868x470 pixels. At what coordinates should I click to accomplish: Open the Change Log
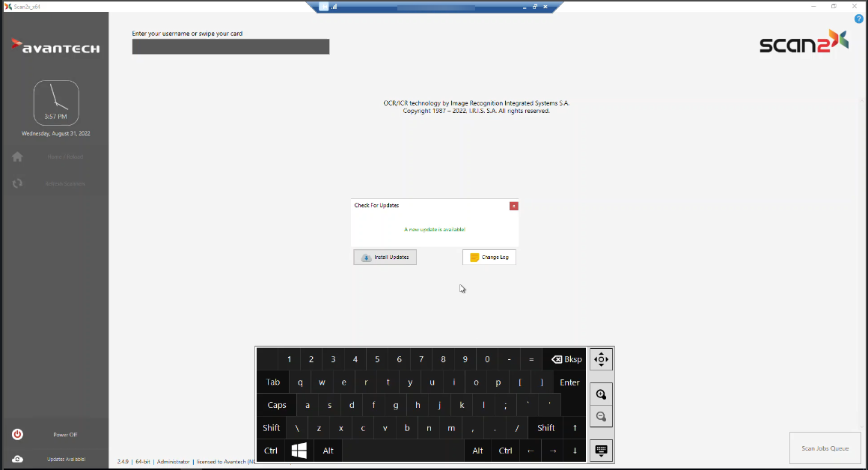(489, 257)
